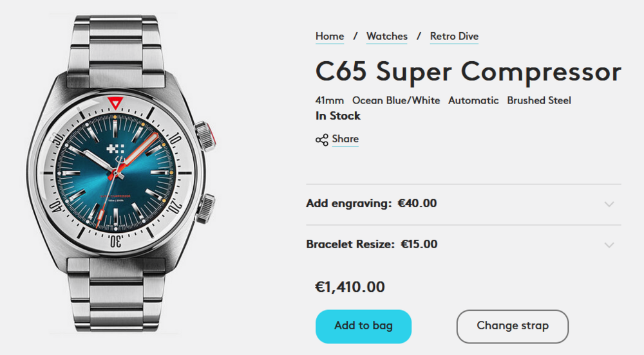Open the Retro Dive breadcrumb category

point(454,37)
